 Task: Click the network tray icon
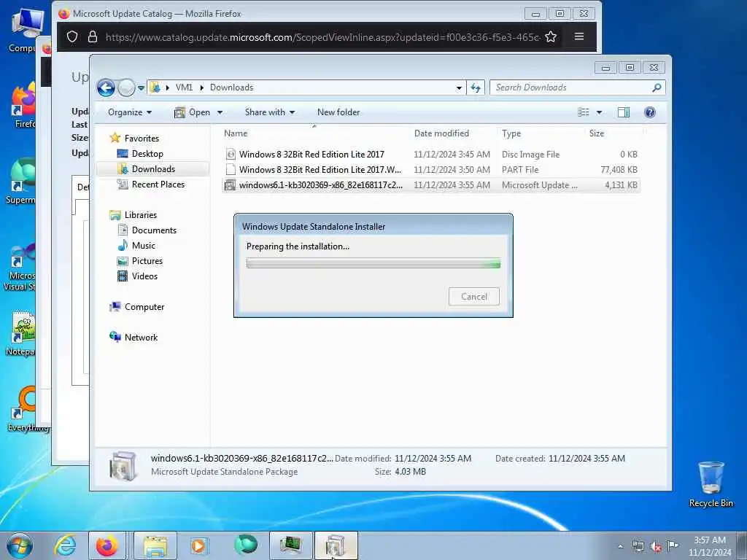click(x=638, y=547)
